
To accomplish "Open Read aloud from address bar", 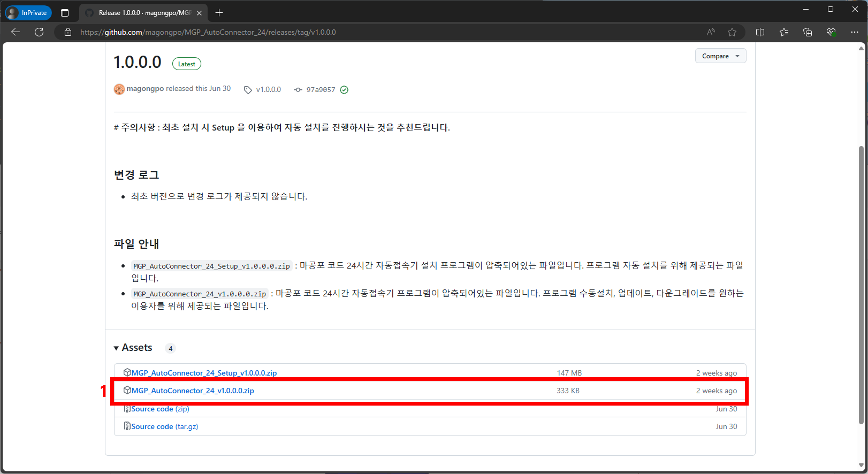I will (711, 32).
